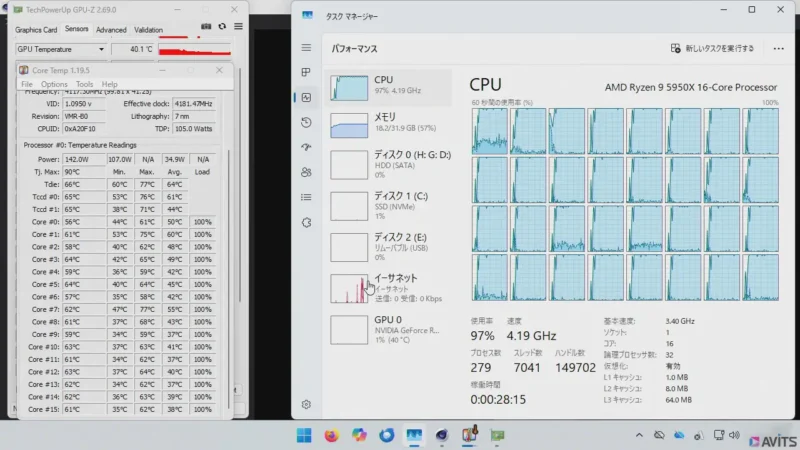Switch to GPU-Z Graphics Card tab
The height and width of the screenshot is (450, 800).
[36, 30]
